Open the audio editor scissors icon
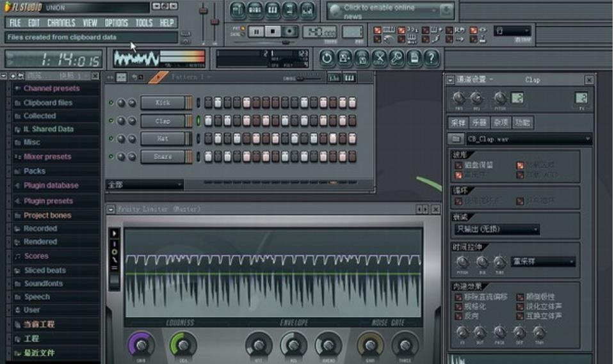This screenshot has width=614, height=364. point(380,58)
